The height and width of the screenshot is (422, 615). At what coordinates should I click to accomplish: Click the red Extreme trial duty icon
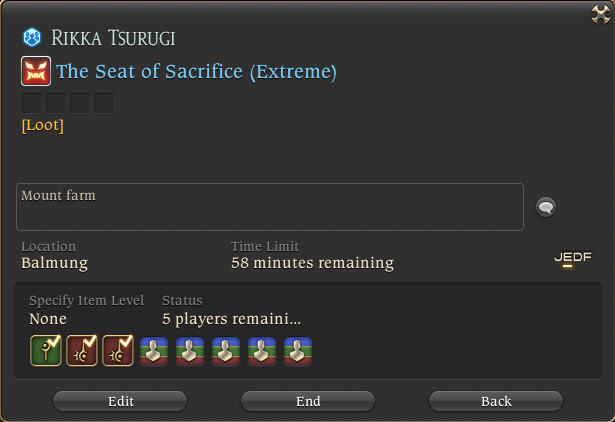point(36,71)
